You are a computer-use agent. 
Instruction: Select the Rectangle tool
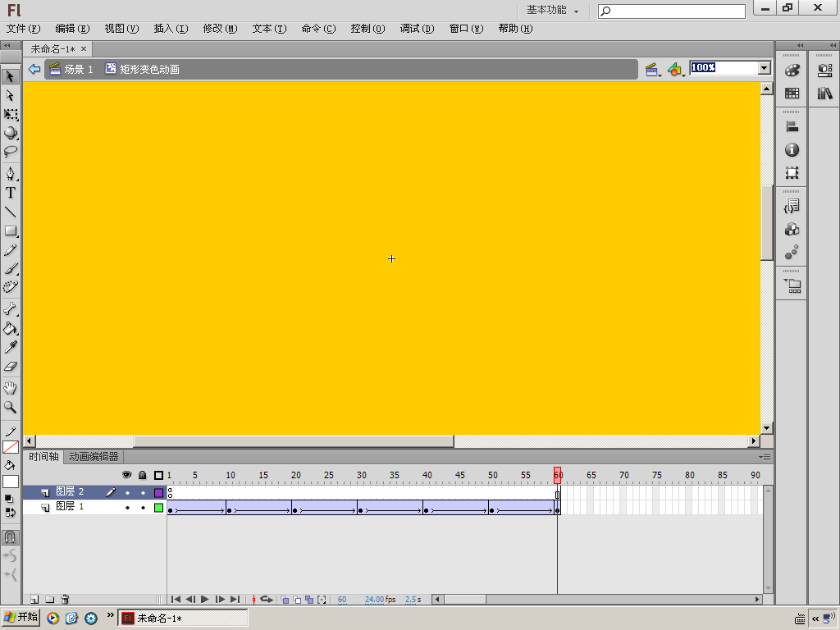[10, 231]
